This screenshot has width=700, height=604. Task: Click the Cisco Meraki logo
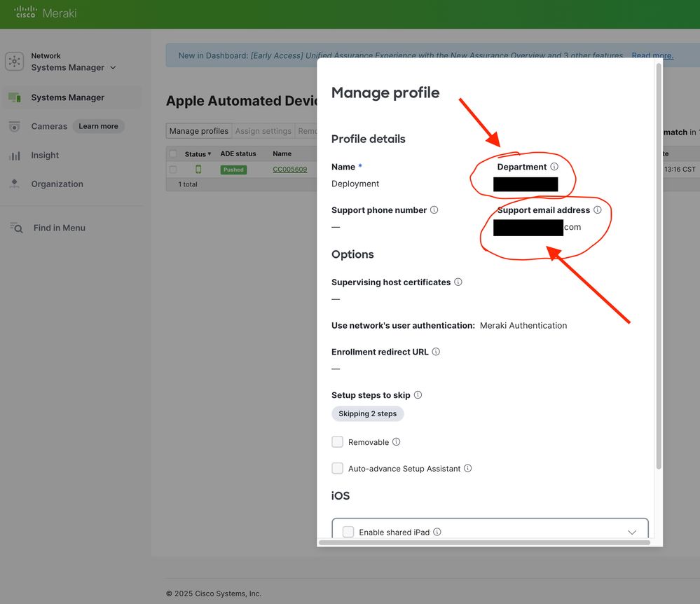46,13
